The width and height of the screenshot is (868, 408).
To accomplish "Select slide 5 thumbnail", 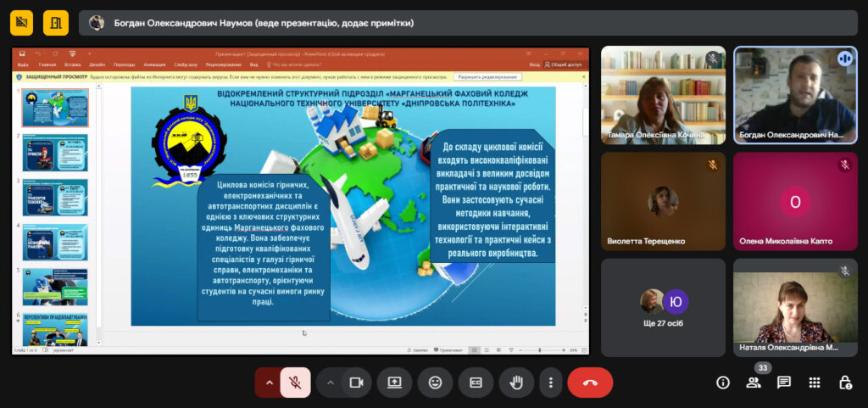I will tap(55, 287).
